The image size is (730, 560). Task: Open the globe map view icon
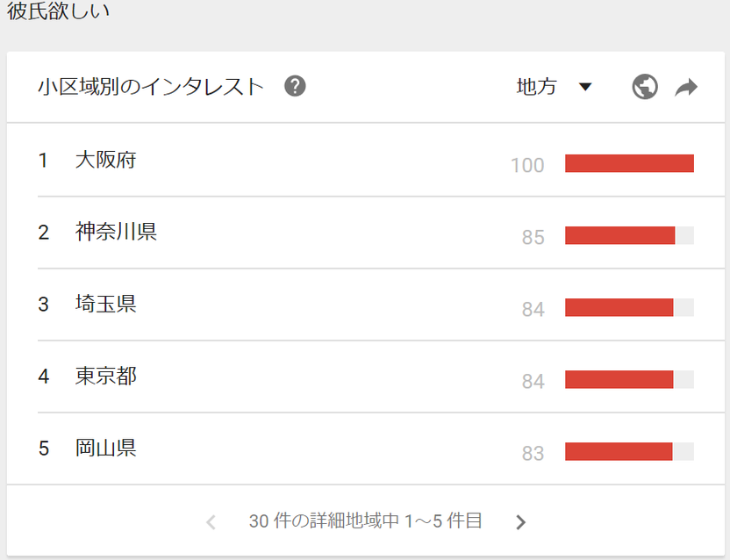coord(645,87)
